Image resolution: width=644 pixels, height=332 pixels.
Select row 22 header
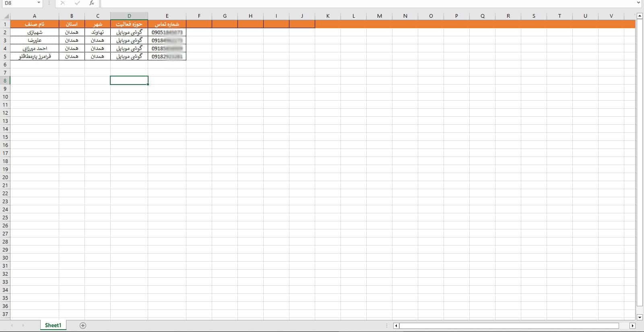[x=5, y=193]
